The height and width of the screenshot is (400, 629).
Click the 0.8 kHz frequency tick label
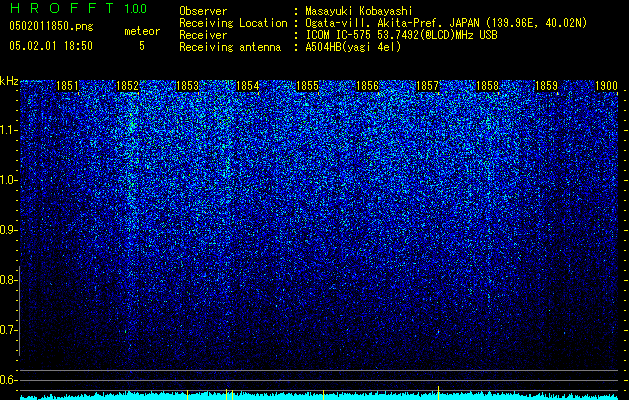[8, 280]
